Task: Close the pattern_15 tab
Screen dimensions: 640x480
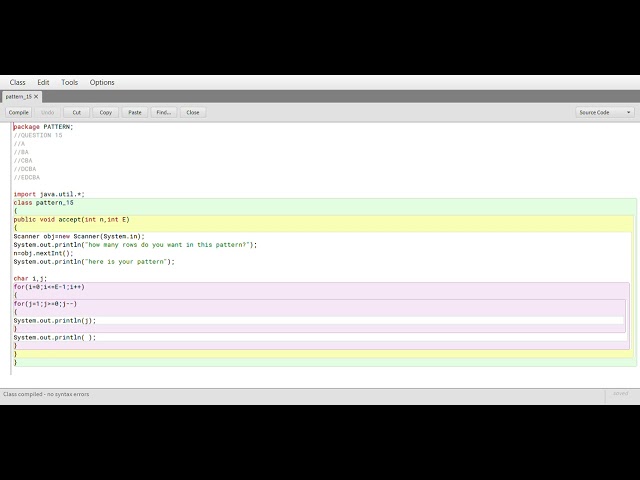Action: pos(36,97)
